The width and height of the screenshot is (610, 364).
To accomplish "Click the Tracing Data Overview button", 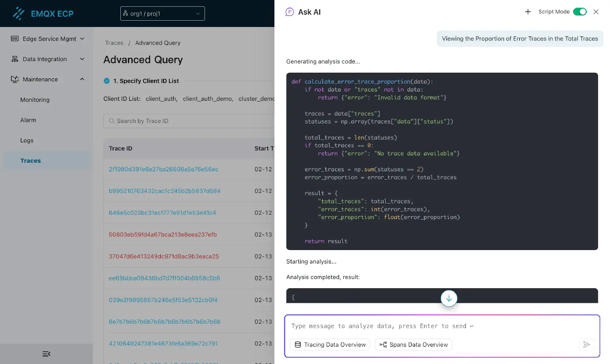I will click(330, 345).
